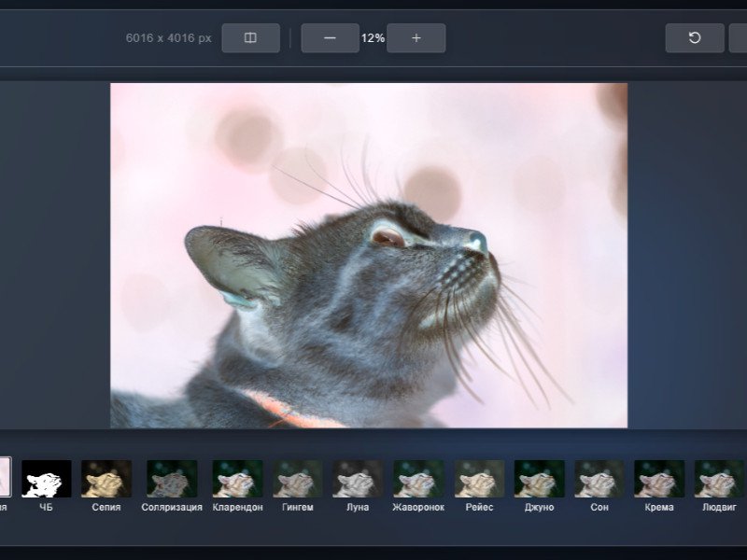The image size is (747, 560).
Task: Click the 12% zoom level value
Action: click(x=373, y=38)
